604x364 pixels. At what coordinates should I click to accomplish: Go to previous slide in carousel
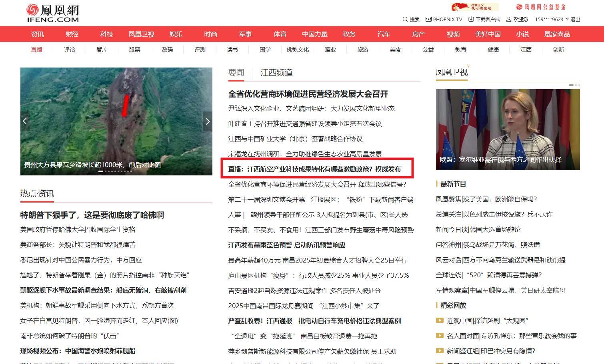(25, 121)
